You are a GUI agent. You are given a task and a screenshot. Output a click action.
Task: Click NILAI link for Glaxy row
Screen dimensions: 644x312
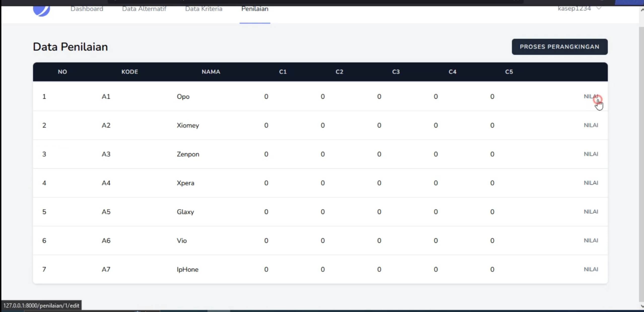pos(591,212)
